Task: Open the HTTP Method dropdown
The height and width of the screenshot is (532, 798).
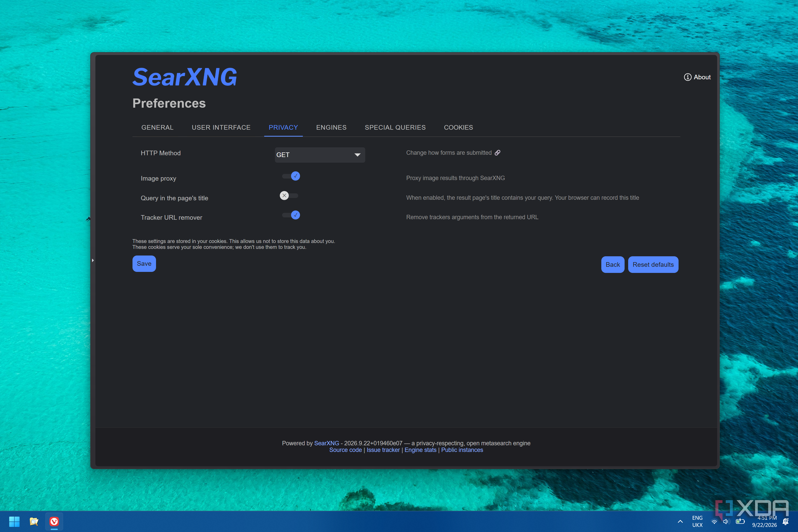Action: 320,155
